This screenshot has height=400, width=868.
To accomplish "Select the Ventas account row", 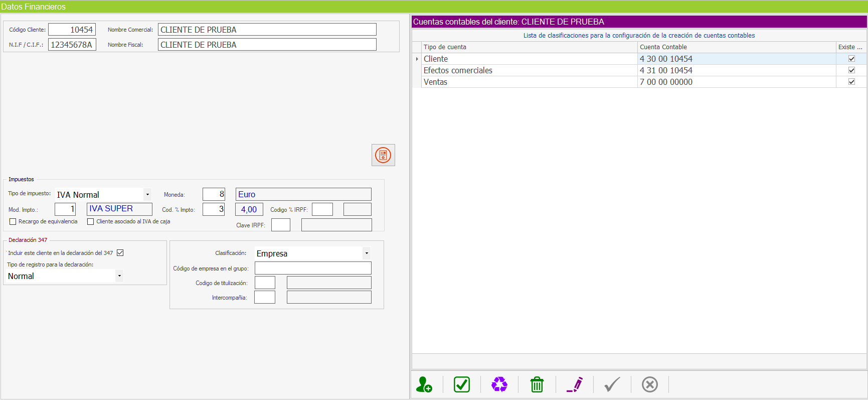I will [x=529, y=82].
